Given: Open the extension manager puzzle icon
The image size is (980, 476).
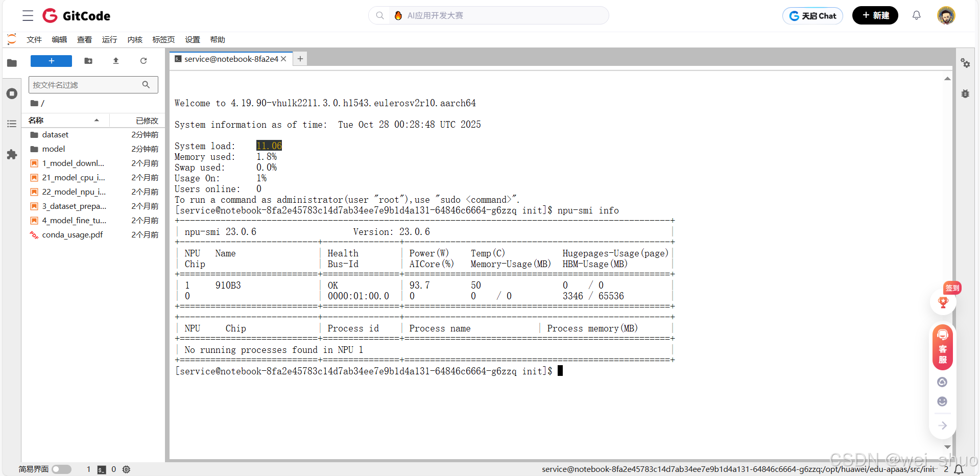Looking at the screenshot, I should coord(12,155).
